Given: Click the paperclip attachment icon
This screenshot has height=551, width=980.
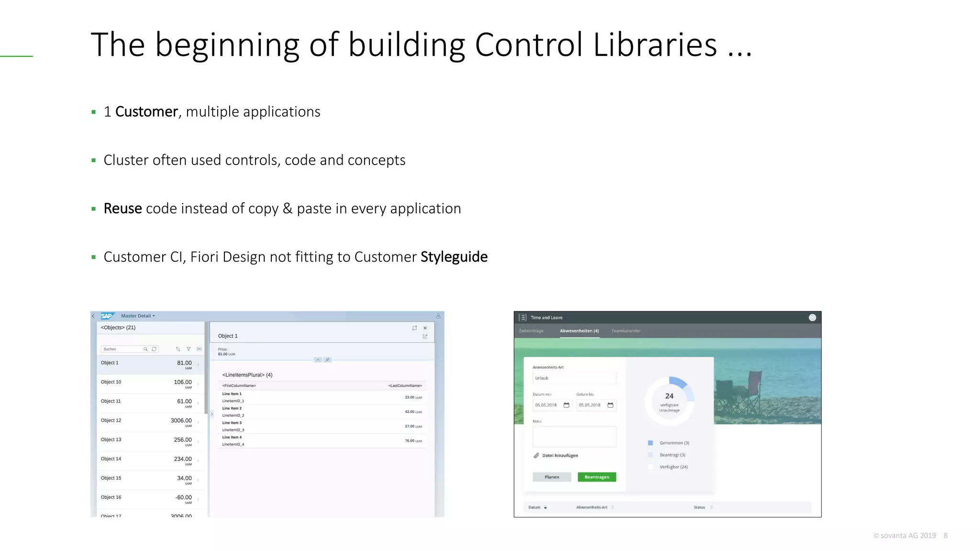Looking at the screenshot, I should (536, 455).
